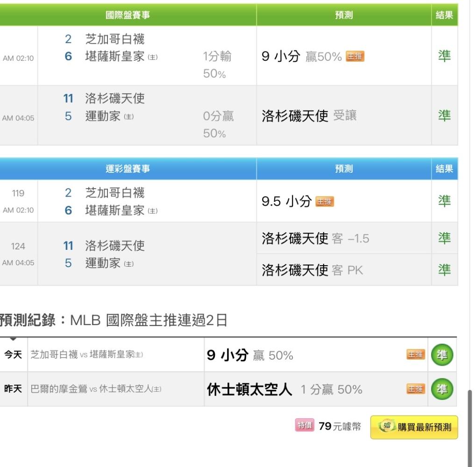Image resolution: width=476 pixels, height=467 pixels.
Task: Select the 國際盤賽事 green header
Action: point(128,15)
